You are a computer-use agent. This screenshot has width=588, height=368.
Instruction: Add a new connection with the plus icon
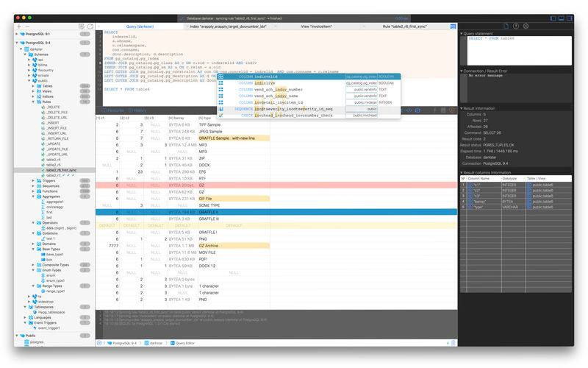click(19, 26)
